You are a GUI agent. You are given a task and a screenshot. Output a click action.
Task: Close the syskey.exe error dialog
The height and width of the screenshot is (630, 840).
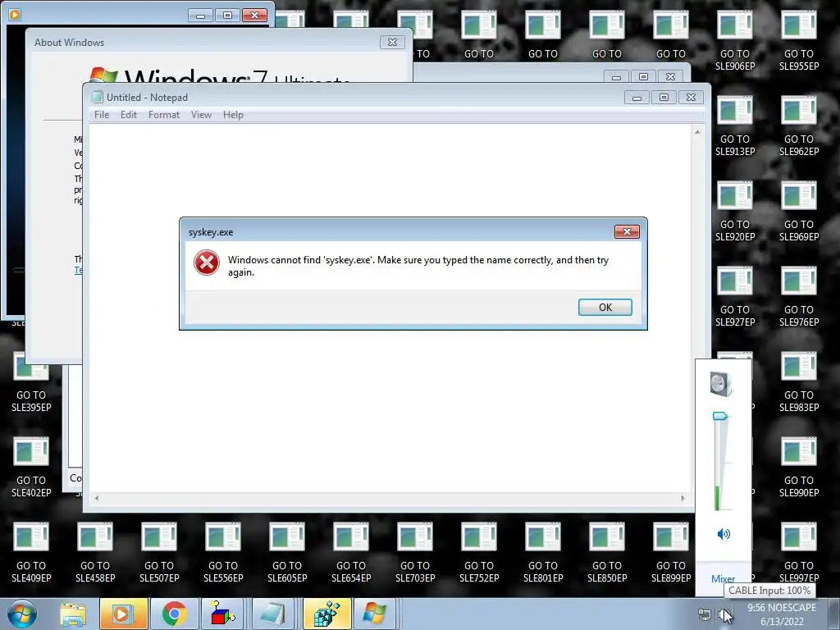click(627, 231)
